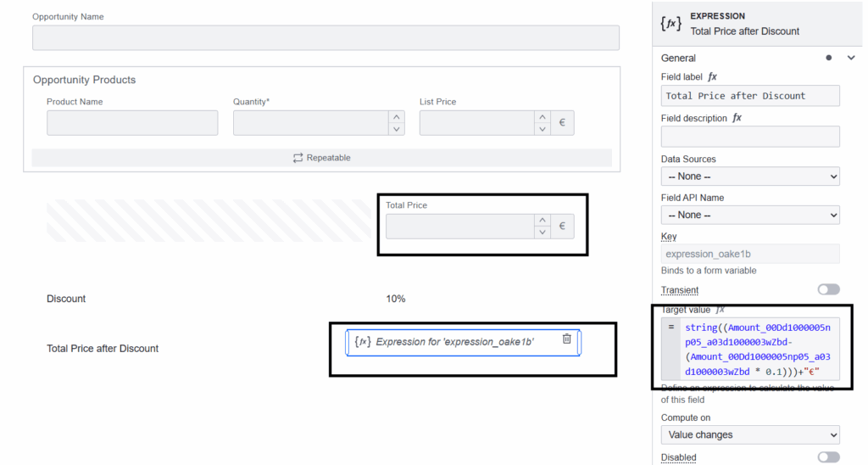Click into the Target value expression editor
Viewport: 868px width, 465px height.
coord(759,350)
